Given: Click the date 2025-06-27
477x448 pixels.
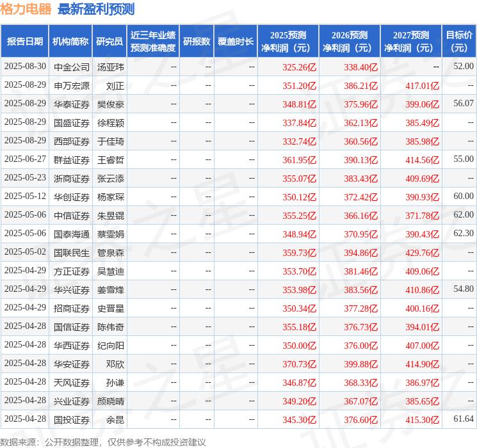Looking at the screenshot, I should click(25, 159).
